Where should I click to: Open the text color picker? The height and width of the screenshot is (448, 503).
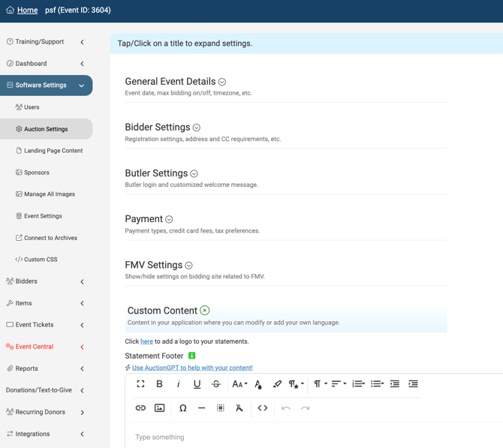click(258, 384)
